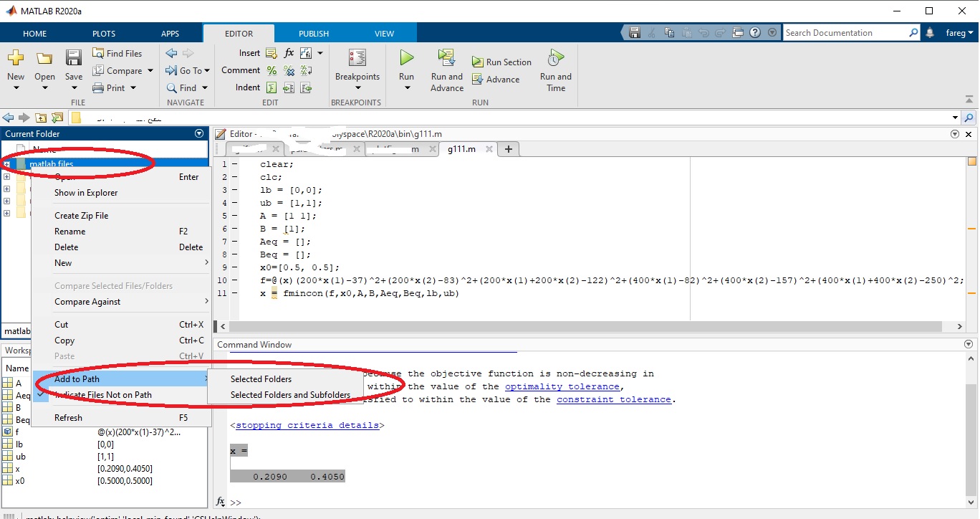Click the Run and Time stopwatch icon
This screenshot has width=980, height=519.
[555, 58]
